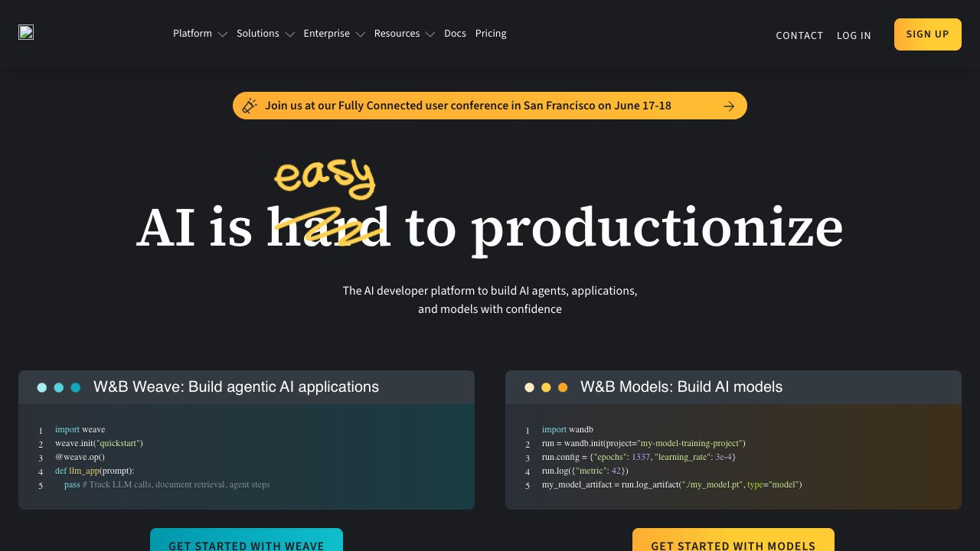Screen dimensions: 980x551
Task: Open the CONTACT link
Action: click(x=799, y=35)
